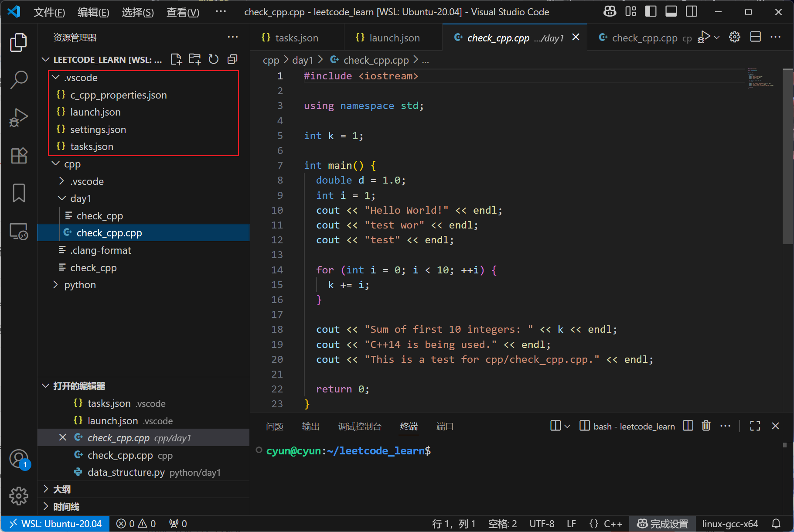Click the editor settings gear icon

[x=735, y=37]
